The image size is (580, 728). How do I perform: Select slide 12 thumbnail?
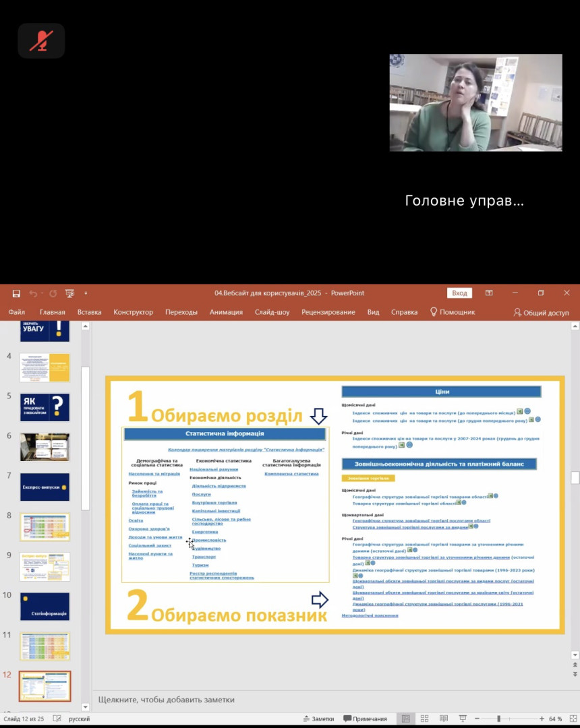(x=45, y=686)
